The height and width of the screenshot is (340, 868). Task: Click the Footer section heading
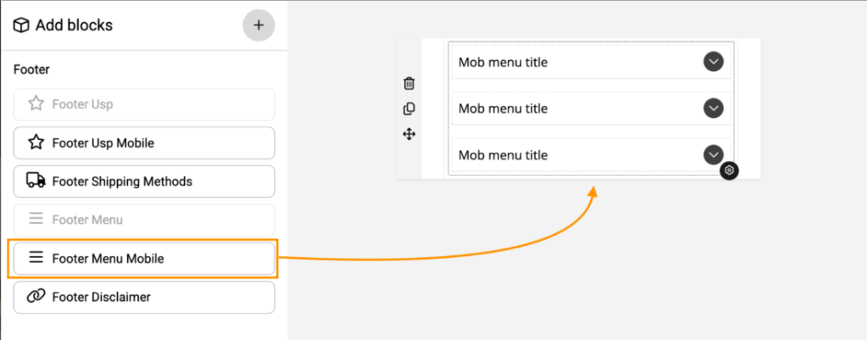coord(31,70)
